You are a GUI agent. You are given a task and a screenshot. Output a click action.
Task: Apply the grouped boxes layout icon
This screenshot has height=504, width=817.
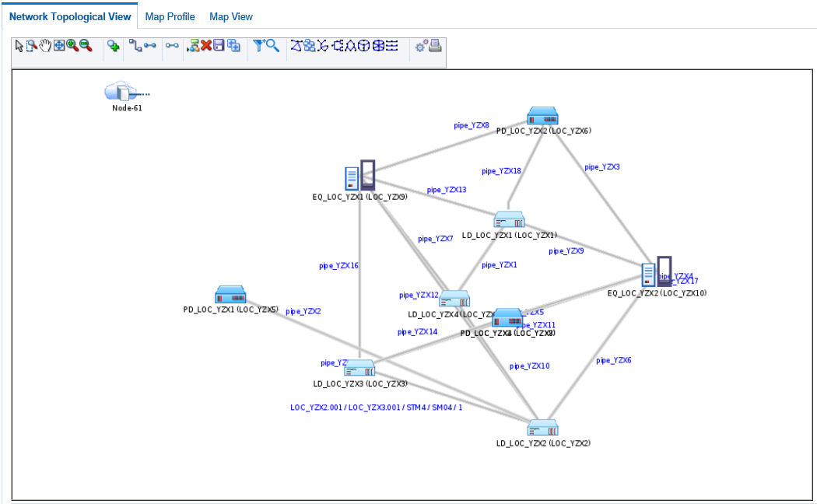point(310,46)
